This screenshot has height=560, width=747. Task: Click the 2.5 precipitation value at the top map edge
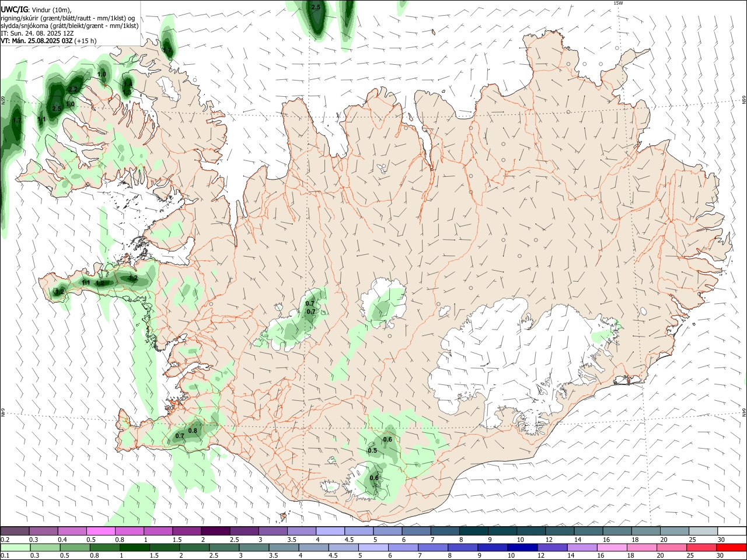pos(316,7)
